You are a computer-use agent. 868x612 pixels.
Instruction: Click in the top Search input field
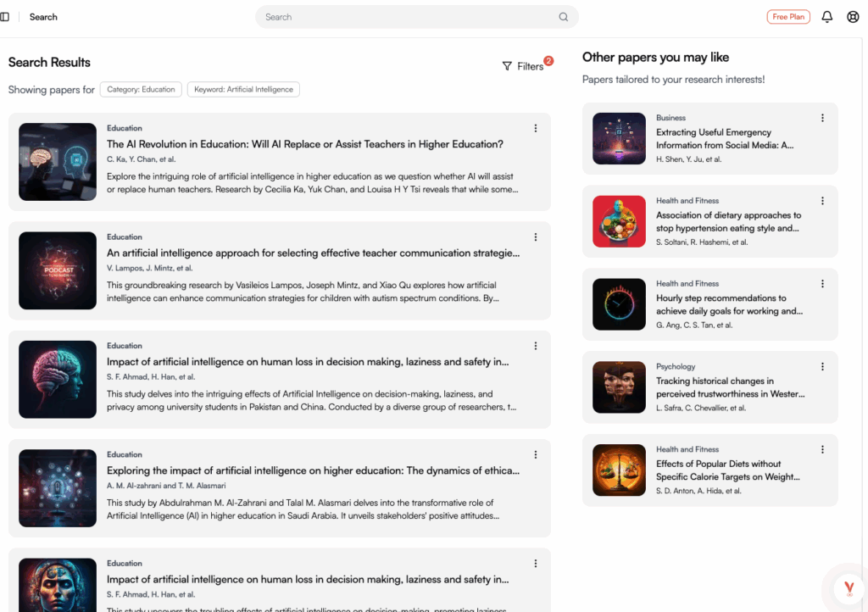click(x=407, y=17)
